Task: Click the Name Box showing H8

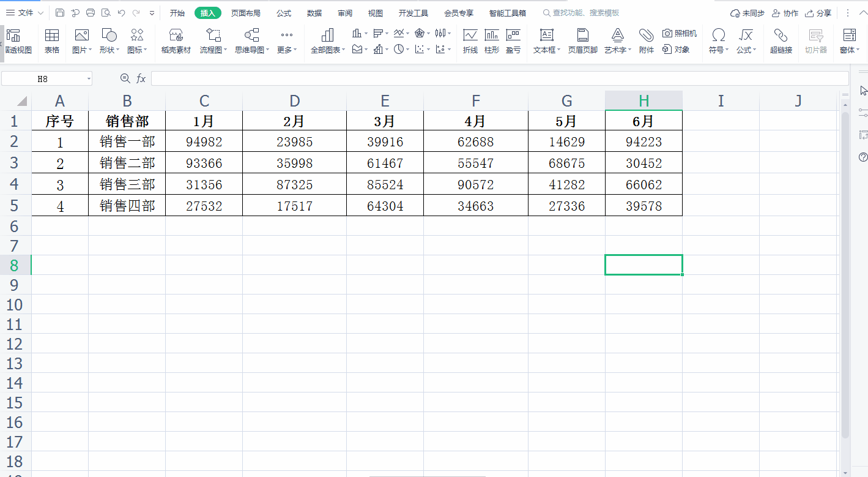Action: (43, 78)
